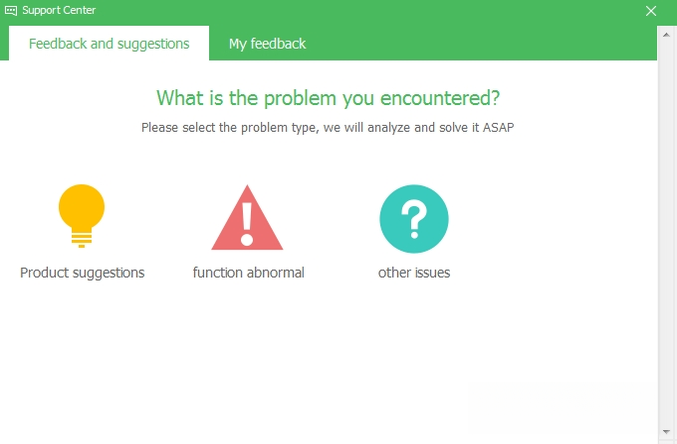The image size is (677, 444).
Task: Select the red warning triangle icon
Action: tap(247, 218)
